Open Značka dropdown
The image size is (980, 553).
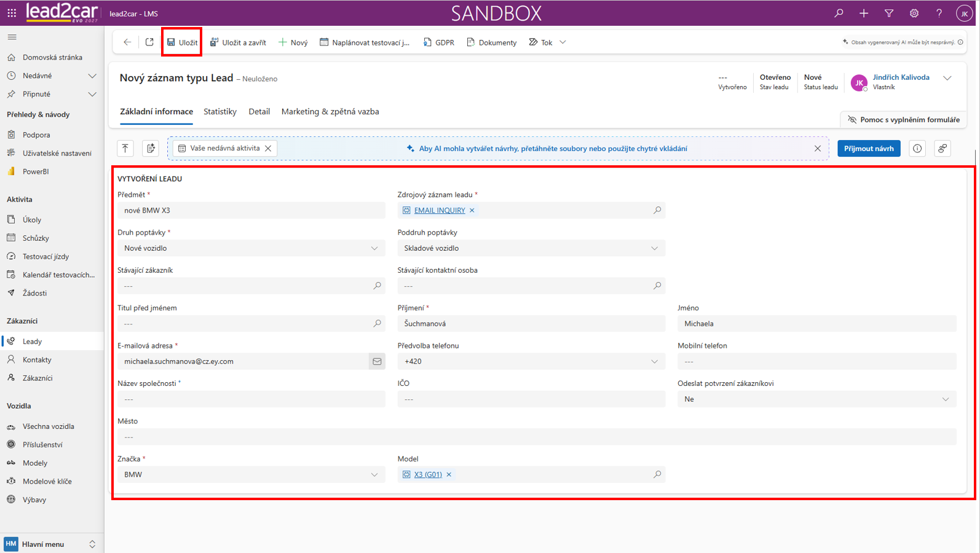(251, 474)
